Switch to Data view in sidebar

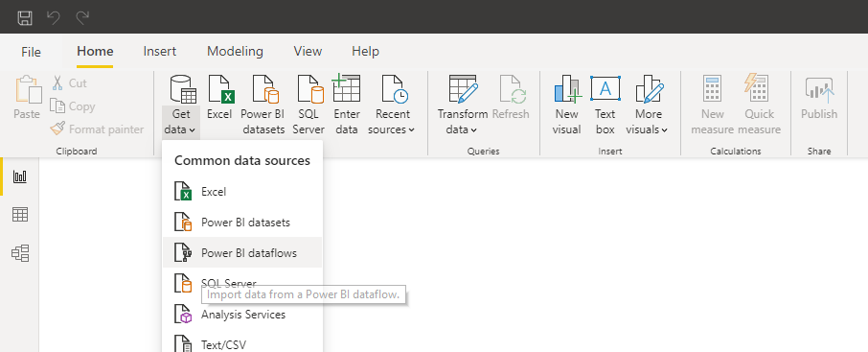[x=20, y=215]
